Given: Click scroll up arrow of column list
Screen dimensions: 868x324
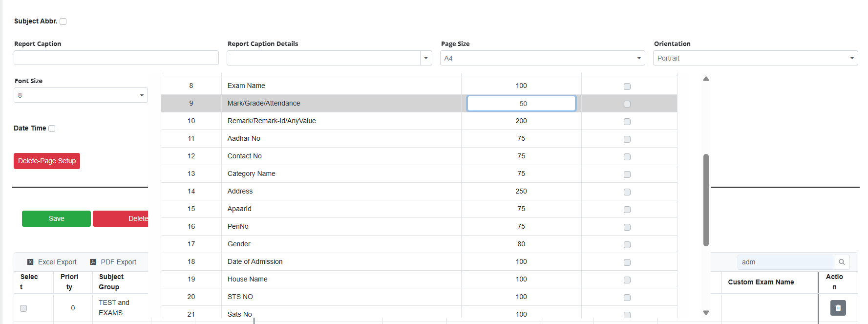Looking at the screenshot, I should coord(706,79).
